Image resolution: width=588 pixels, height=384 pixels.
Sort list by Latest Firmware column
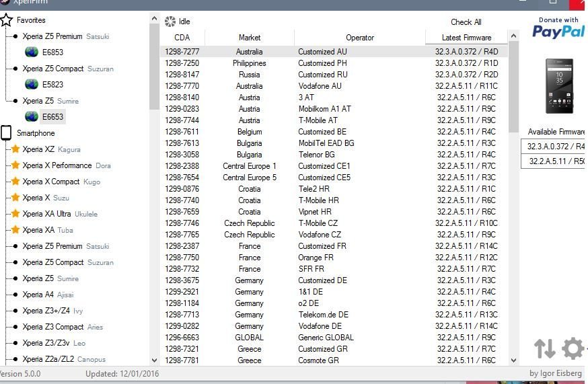point(466,38)
